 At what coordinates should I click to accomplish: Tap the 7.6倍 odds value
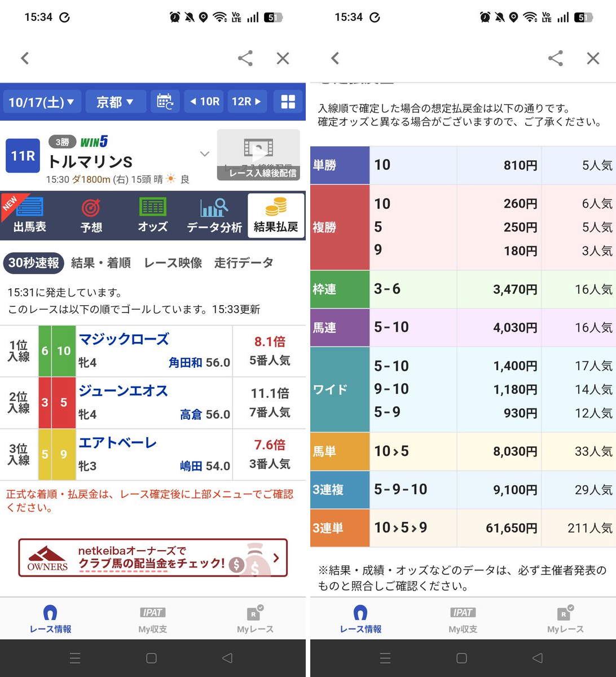(x=270, y=445)
